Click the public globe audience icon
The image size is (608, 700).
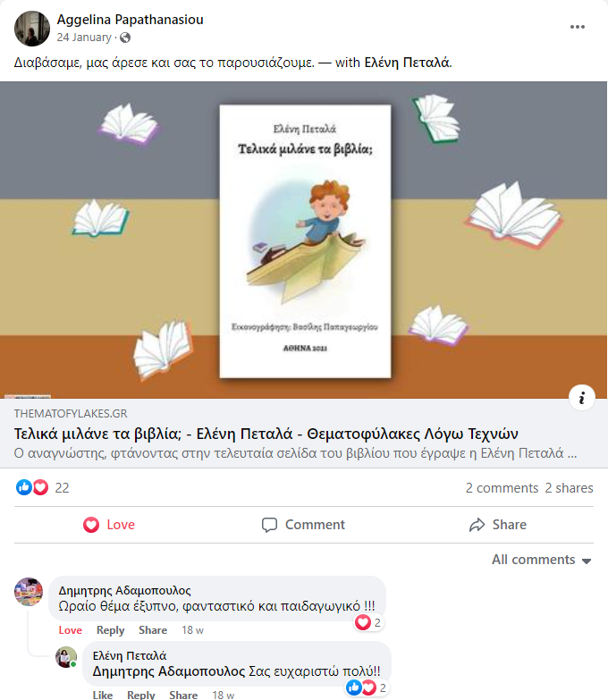[x=125, y=38]
